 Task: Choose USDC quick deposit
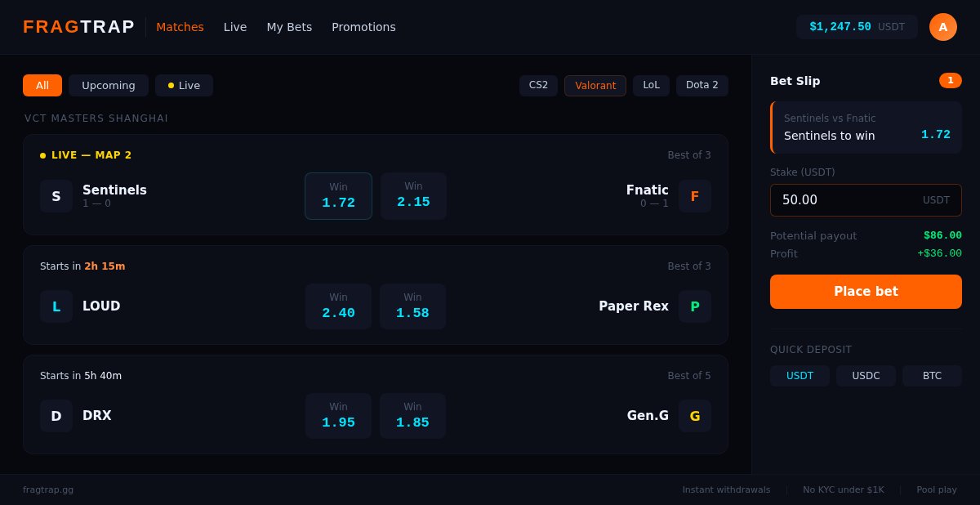coord(866,376)
